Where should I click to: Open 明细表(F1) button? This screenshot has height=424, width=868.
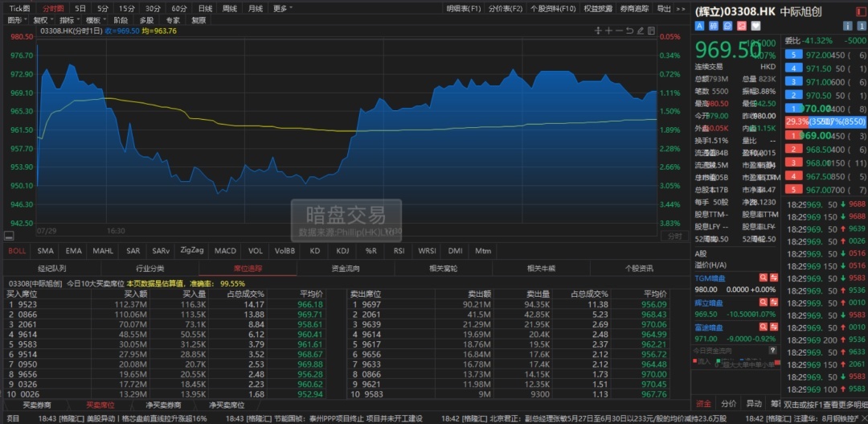click(464, 9)
